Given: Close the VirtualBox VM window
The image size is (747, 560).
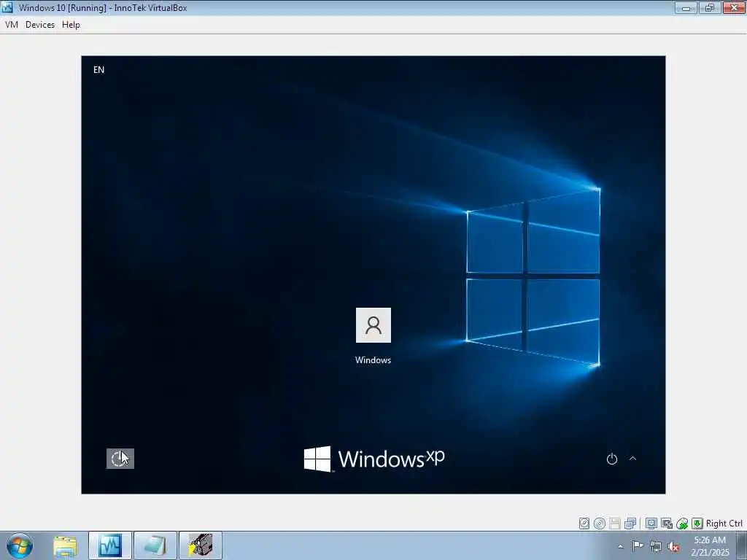Looking at the screenshot, I should click(x=734, y=7).
